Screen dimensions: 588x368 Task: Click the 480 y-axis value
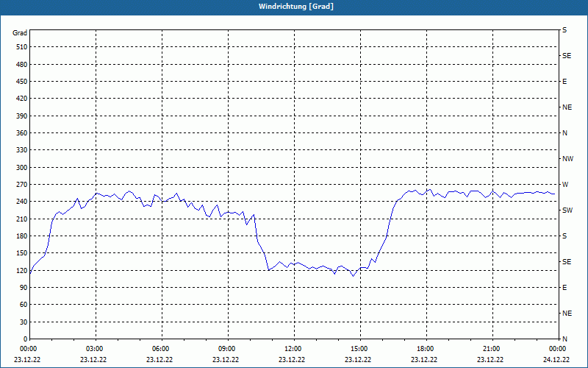[x=22, y=65]
